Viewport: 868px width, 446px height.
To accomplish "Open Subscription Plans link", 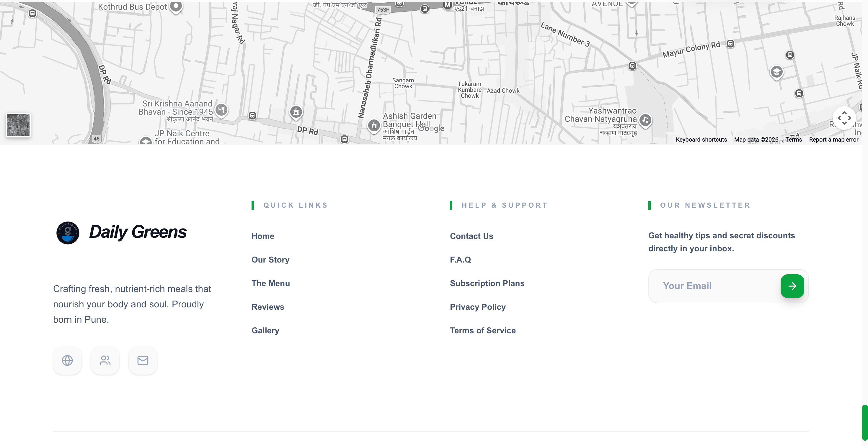I will coord(487,283).
